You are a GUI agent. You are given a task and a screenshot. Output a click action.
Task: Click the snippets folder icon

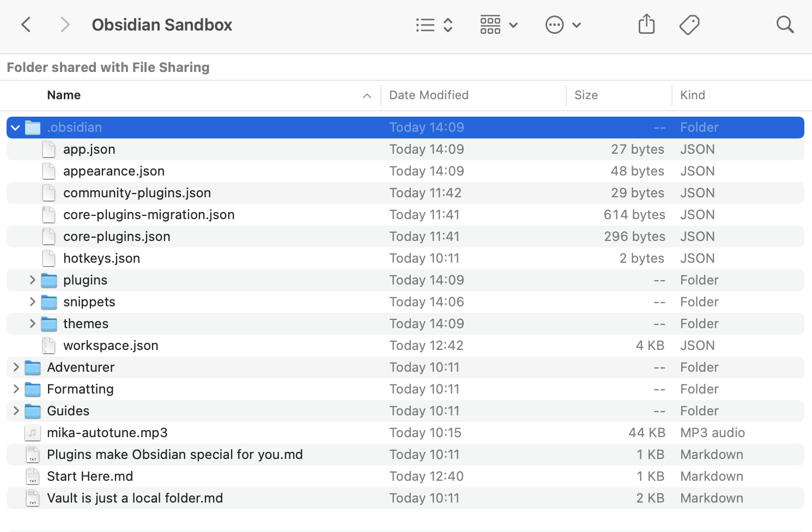coord(49,302)
